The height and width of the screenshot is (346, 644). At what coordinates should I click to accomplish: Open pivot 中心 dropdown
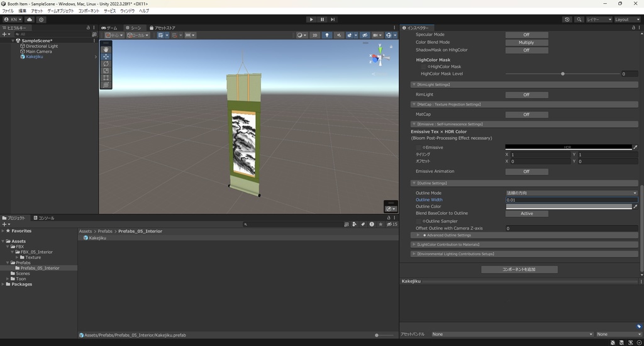tap(114, 35)
